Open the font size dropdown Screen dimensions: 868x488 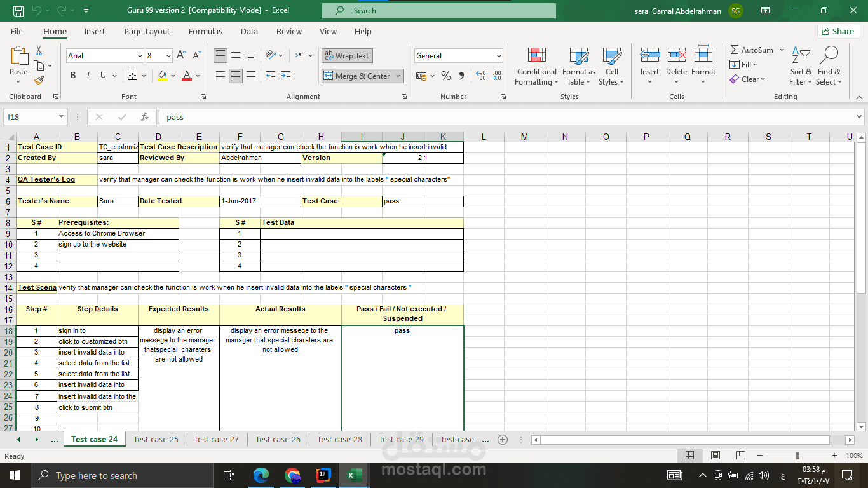tap(168, 56)
